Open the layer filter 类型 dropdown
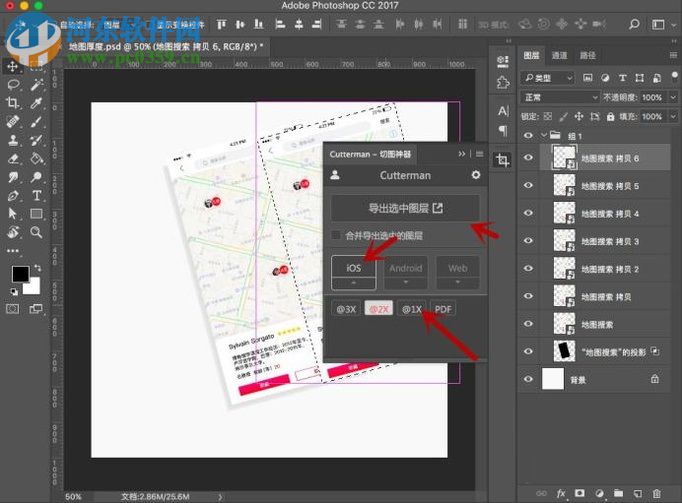 tap(548, 78)
